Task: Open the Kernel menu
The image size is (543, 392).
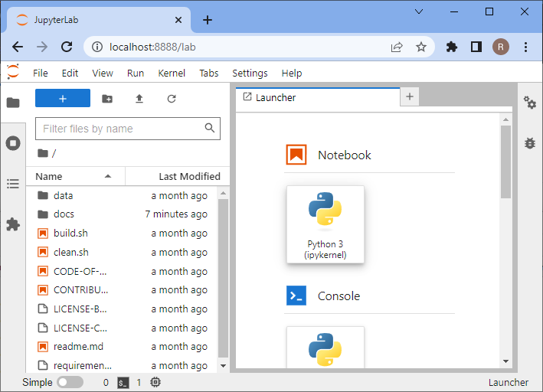Action: (172, 73)
